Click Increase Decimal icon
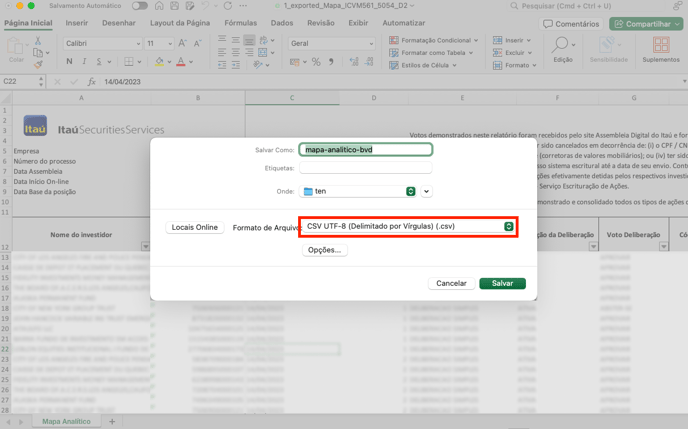 tap(354, 62)
